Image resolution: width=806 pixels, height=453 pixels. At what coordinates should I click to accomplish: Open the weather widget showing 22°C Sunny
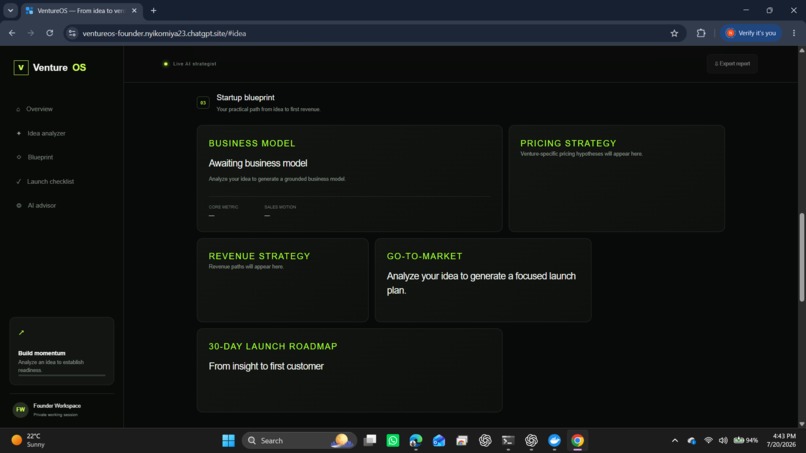tap(29, 440)
